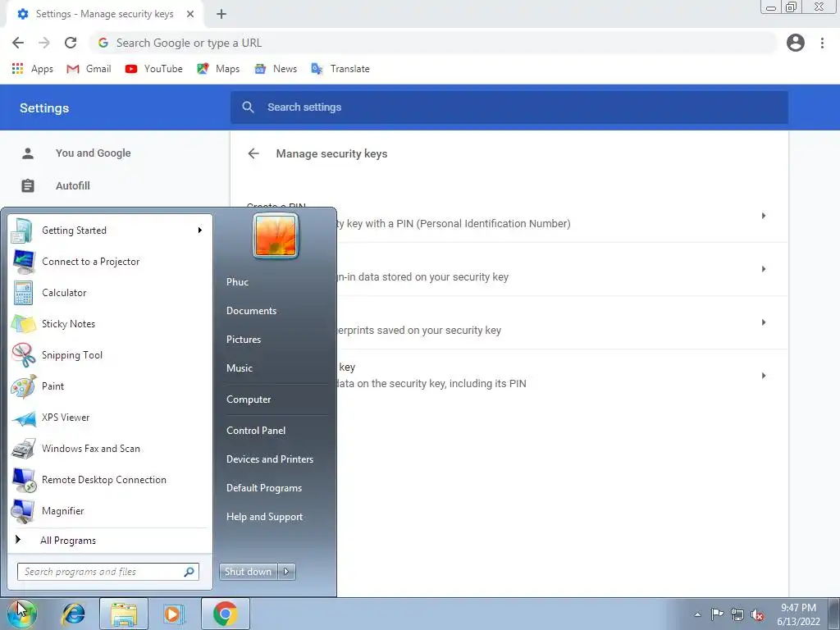Open Default Programs
840x630 pixels.
(x=264, y=488)
